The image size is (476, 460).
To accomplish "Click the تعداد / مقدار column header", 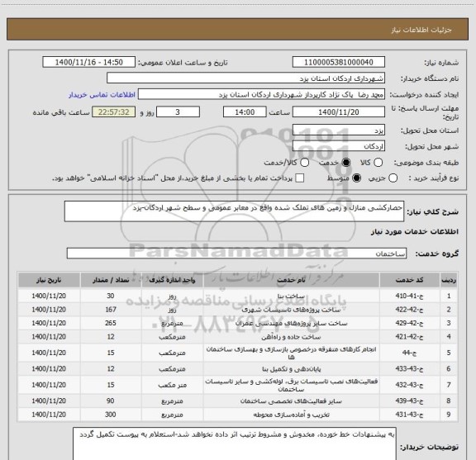I will 111,280.
